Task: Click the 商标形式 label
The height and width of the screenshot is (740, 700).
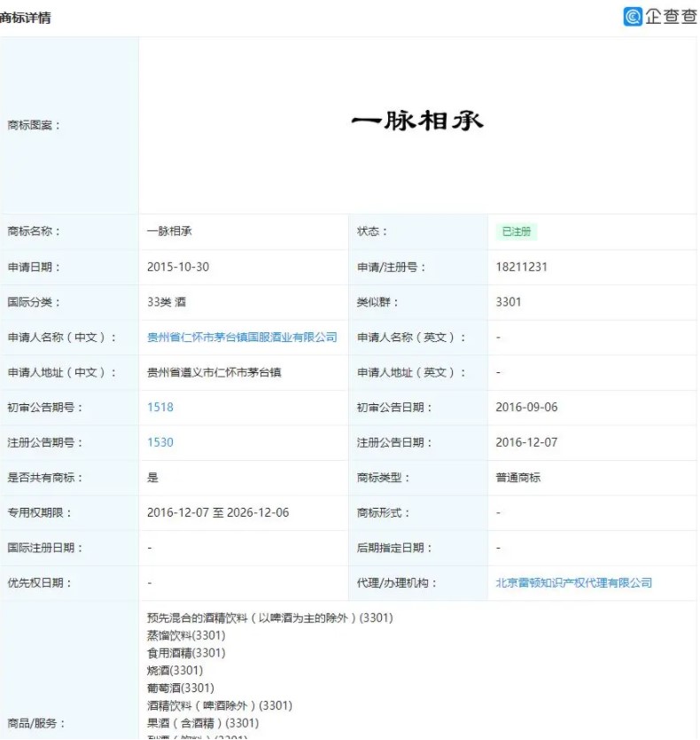Action: click(383, 512)
